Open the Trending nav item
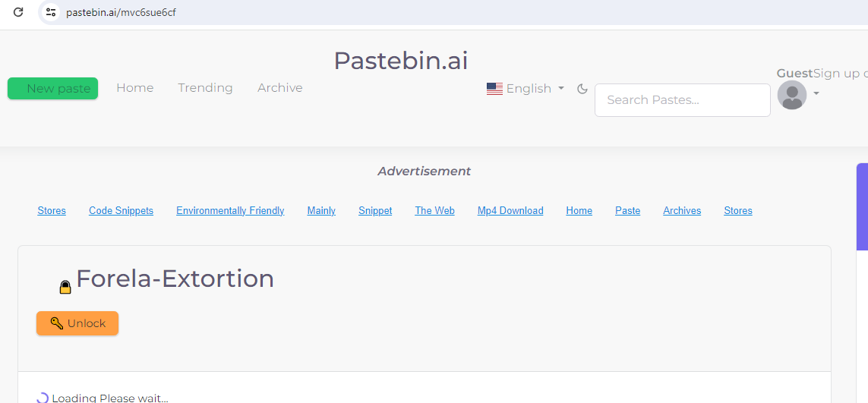Viewport: 868px width, 403px height. click(x=205, y=88)
